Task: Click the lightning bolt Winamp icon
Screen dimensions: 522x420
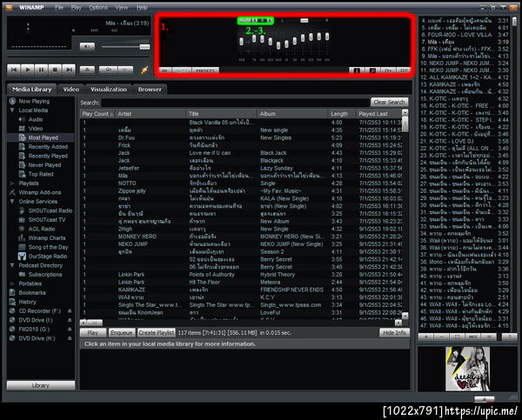Action: [x=144, y=70]
